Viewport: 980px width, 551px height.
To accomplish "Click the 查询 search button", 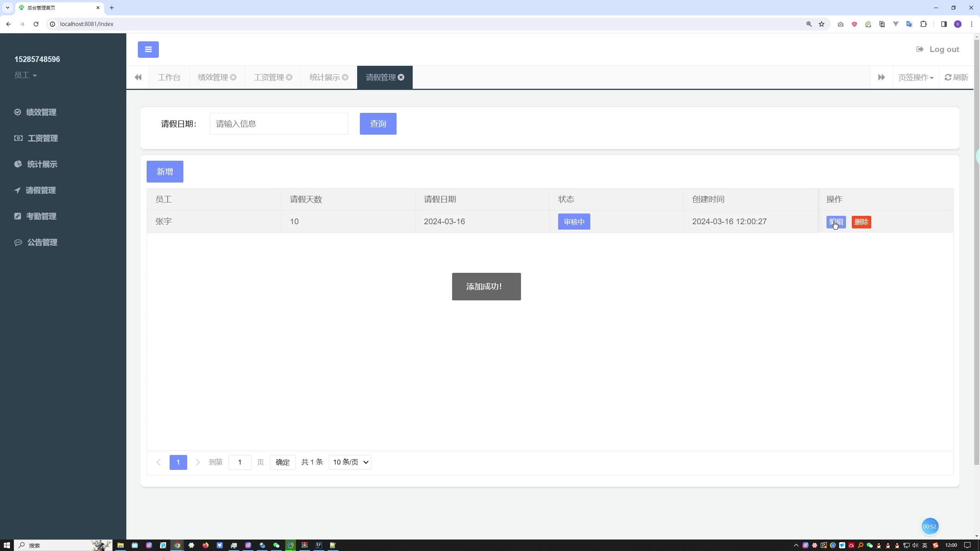I will pyautogui.click(x=378, y=124).
